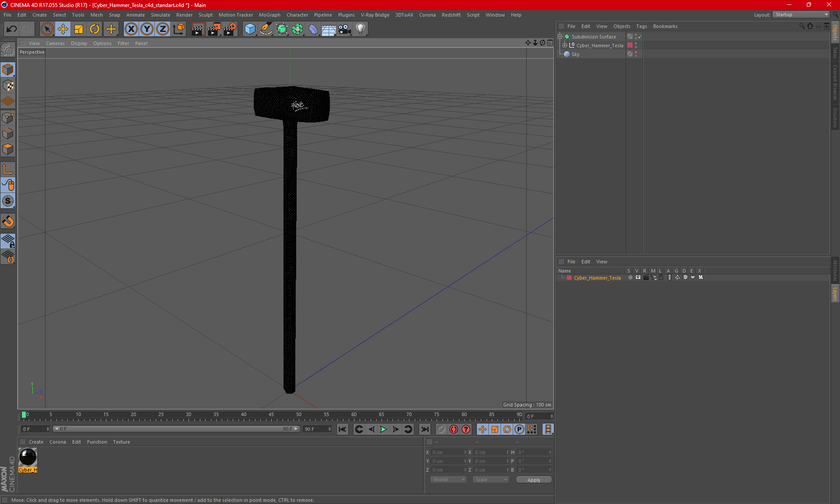The image size is (840, 504).
Task: Collapse the Subdivision Surface tree item
Action: point(560,37)
